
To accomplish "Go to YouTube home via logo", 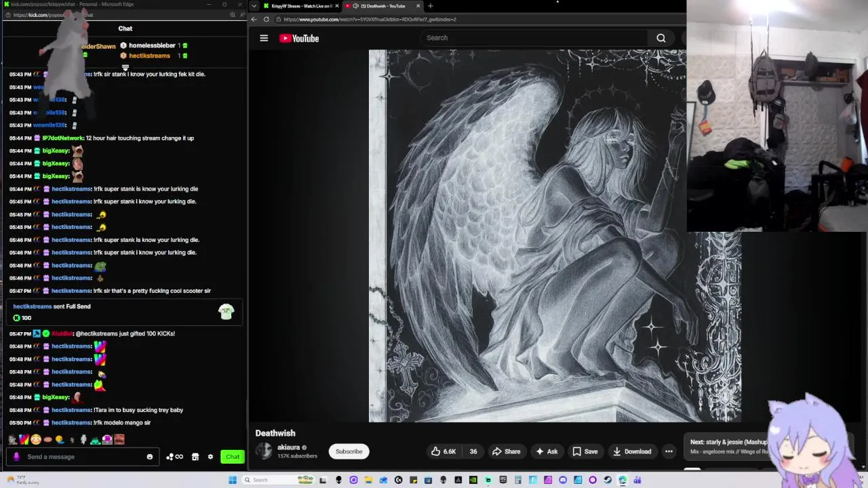I will [299, 39].
